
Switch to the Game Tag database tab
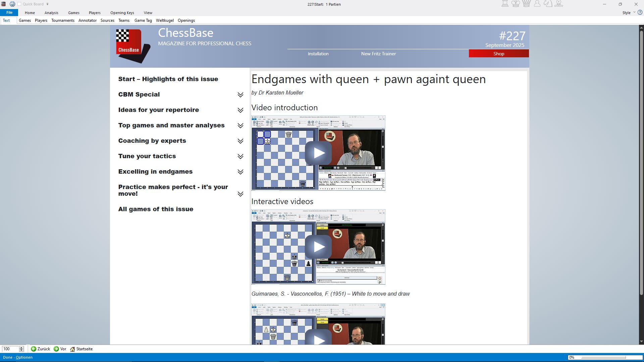pos(143,20)
